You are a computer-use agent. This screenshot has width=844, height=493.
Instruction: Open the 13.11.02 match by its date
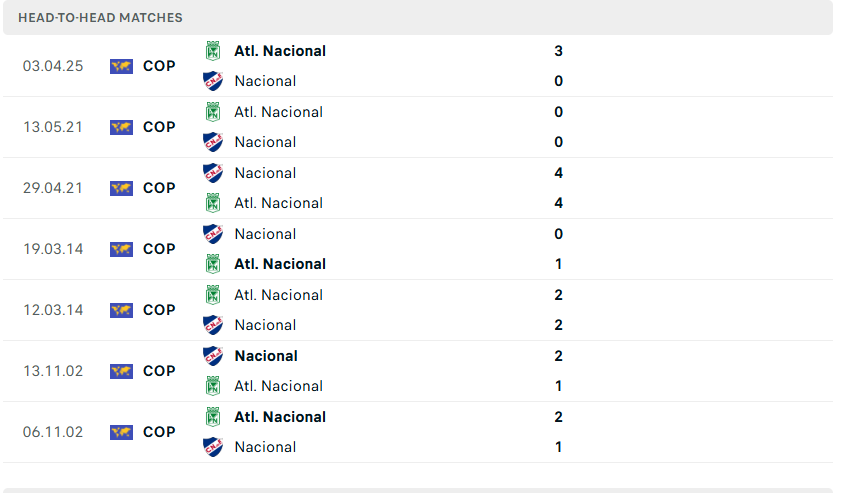(x=53, y=371)
